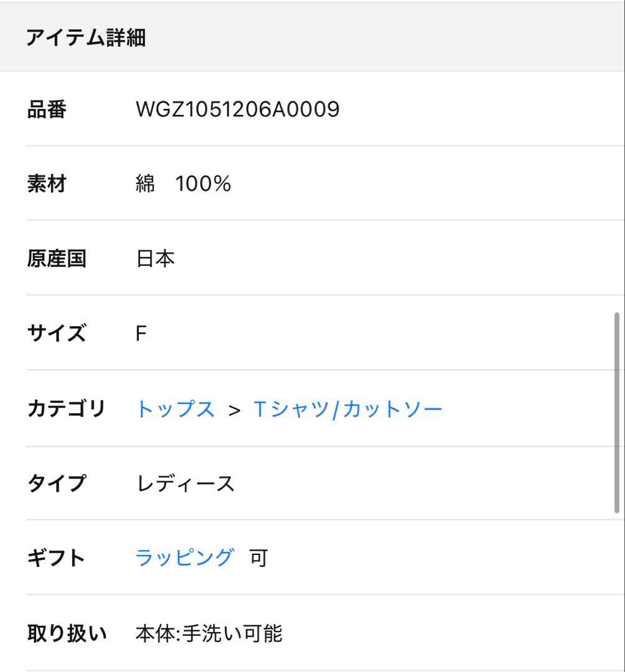Follow the ラッピング gift link
The width and height of the screenshot is (625, 672).
(x=186, y=558)
